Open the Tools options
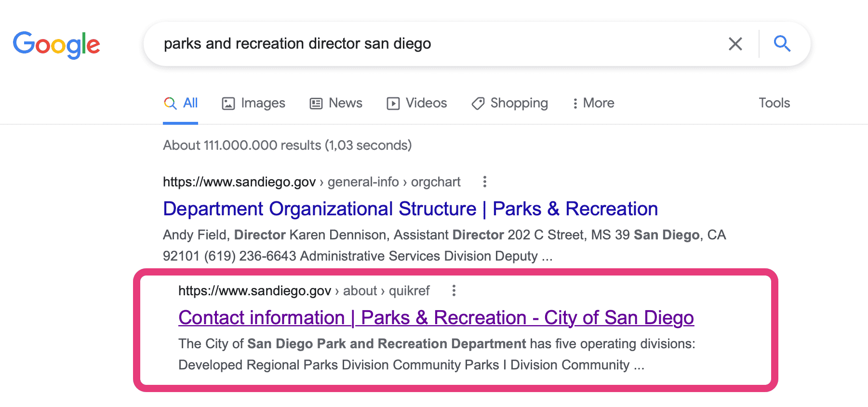 (774, 103)
